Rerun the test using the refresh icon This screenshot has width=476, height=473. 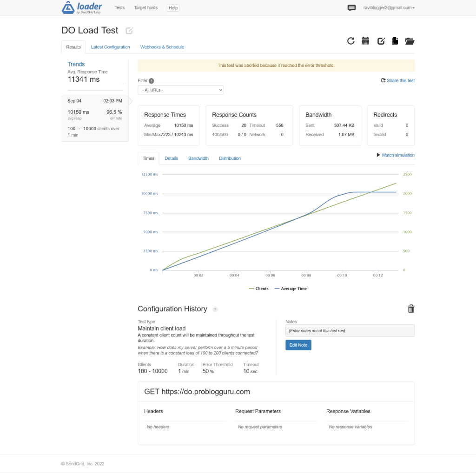pos(351,41)
